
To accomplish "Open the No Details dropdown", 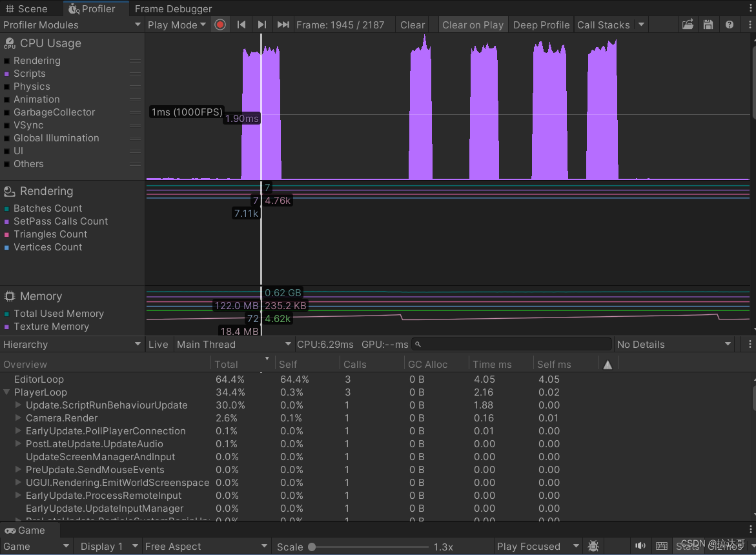I will pos(673,345).
